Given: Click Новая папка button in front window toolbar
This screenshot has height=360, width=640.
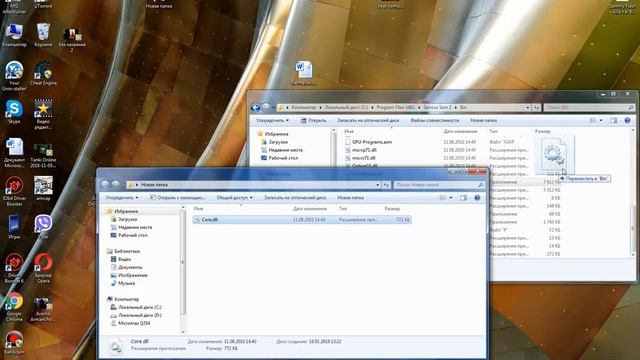Looking at the screenshot, I should [350, 198].
